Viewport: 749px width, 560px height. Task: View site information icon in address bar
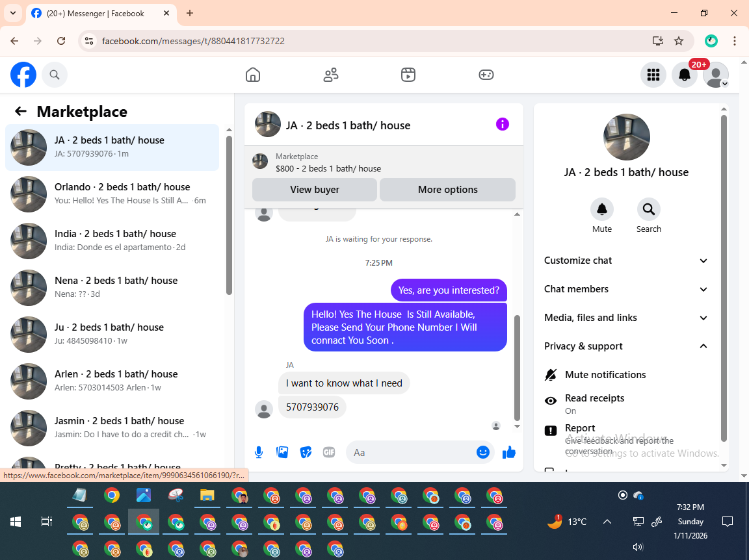point(89,41)
